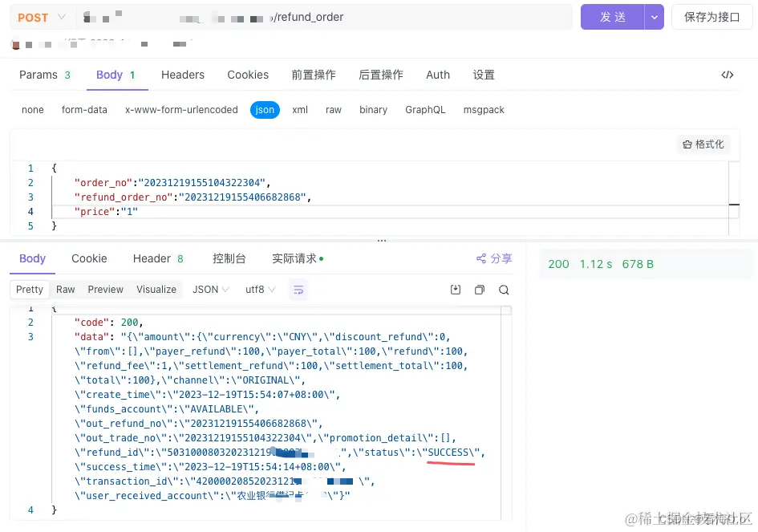The image size is (758, 532).
Task: Copy response body with copy icon
Action: point(479,290)
